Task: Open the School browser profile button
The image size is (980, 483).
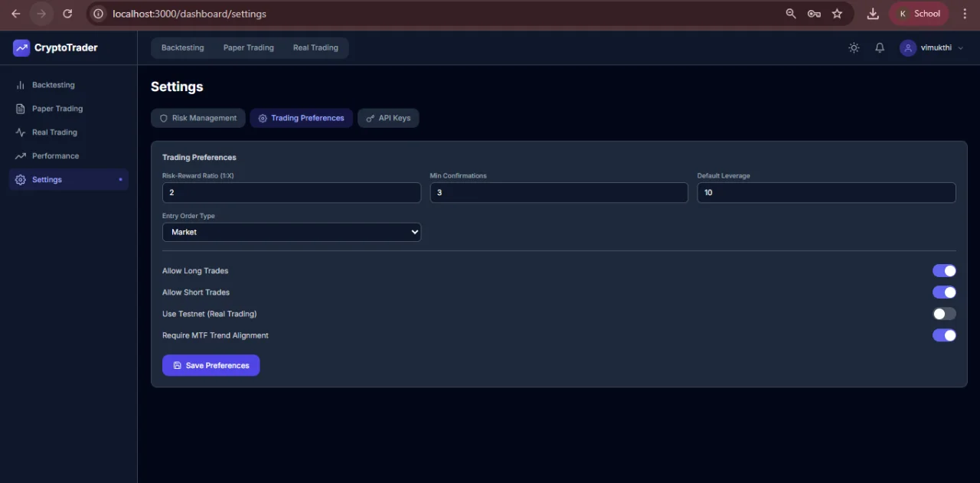Action: pyautogui.click(x=919, y=14)
